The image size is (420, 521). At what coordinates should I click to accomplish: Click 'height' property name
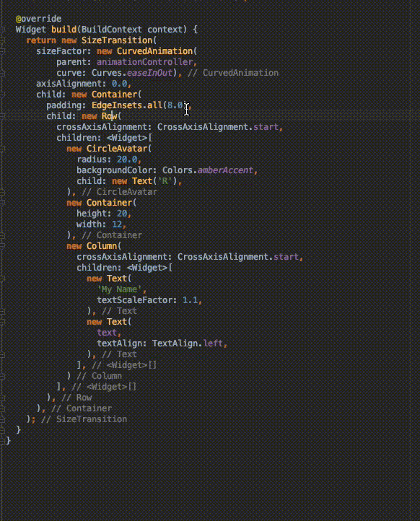tap(92, 214)
